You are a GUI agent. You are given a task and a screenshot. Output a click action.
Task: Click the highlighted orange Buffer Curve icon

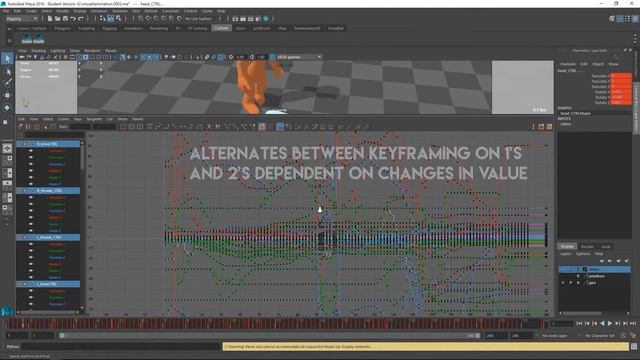[262, 127]
